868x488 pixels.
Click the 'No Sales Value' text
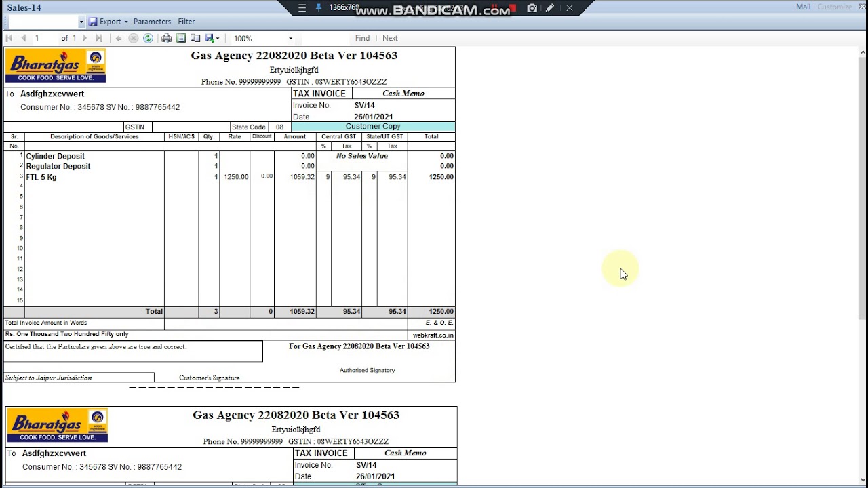[362, 156]
